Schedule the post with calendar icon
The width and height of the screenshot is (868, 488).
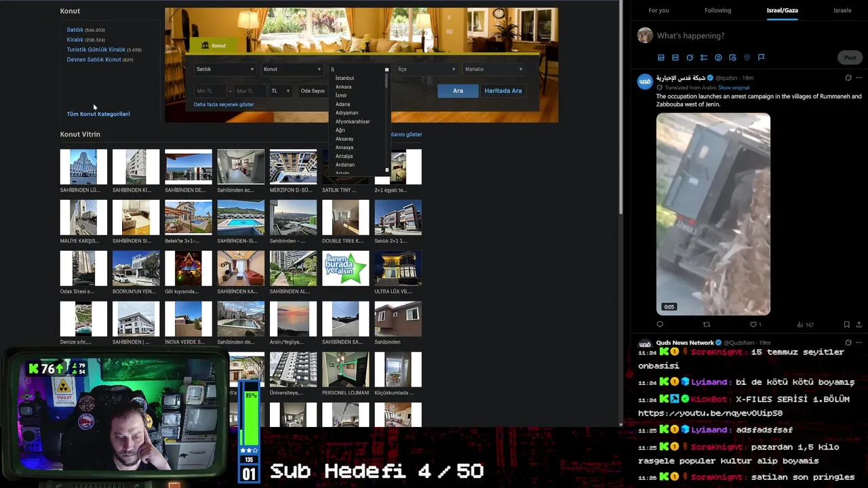(732, 58)
